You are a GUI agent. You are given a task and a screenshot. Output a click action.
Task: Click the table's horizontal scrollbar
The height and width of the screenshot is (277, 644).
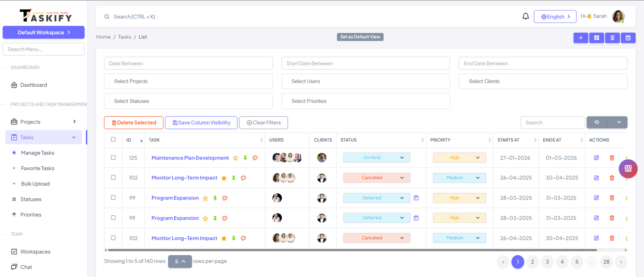(x=352, y=250)
